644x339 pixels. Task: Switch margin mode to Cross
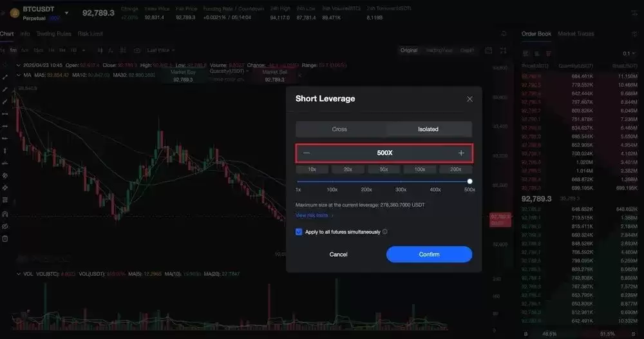[x=339, y=129]
